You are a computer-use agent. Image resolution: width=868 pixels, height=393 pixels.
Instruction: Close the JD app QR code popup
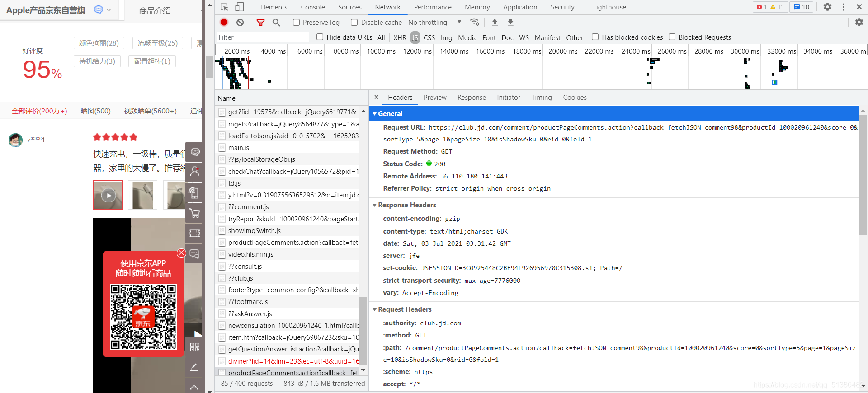pyautogui.click(x=181, y=253)
